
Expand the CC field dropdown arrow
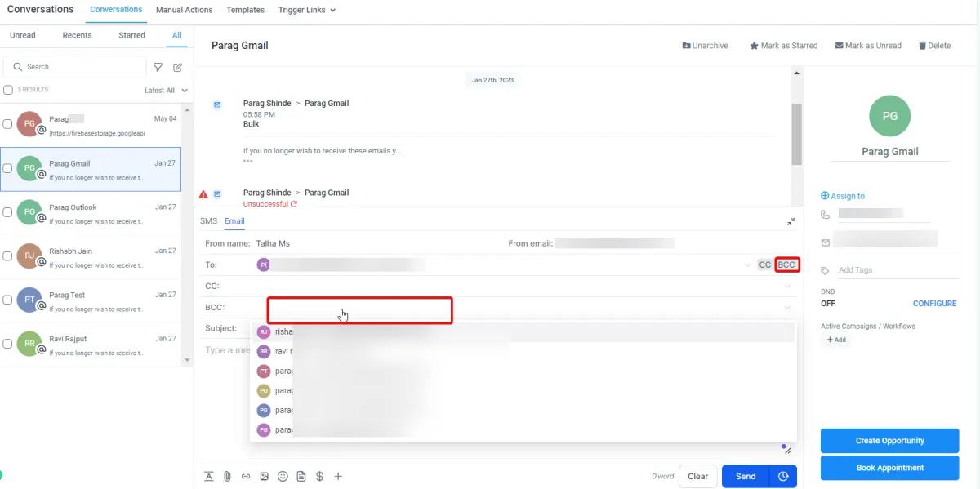(x=787, y=287)
